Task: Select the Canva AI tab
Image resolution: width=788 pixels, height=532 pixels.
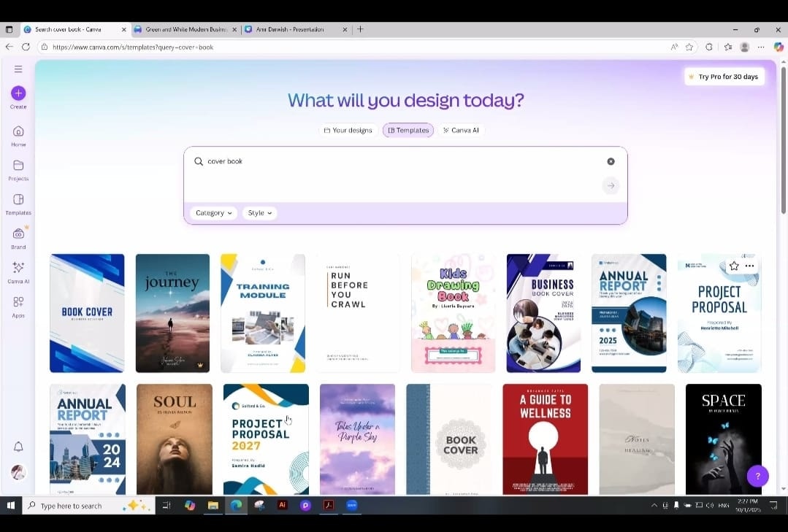Action: coord(461,131)
